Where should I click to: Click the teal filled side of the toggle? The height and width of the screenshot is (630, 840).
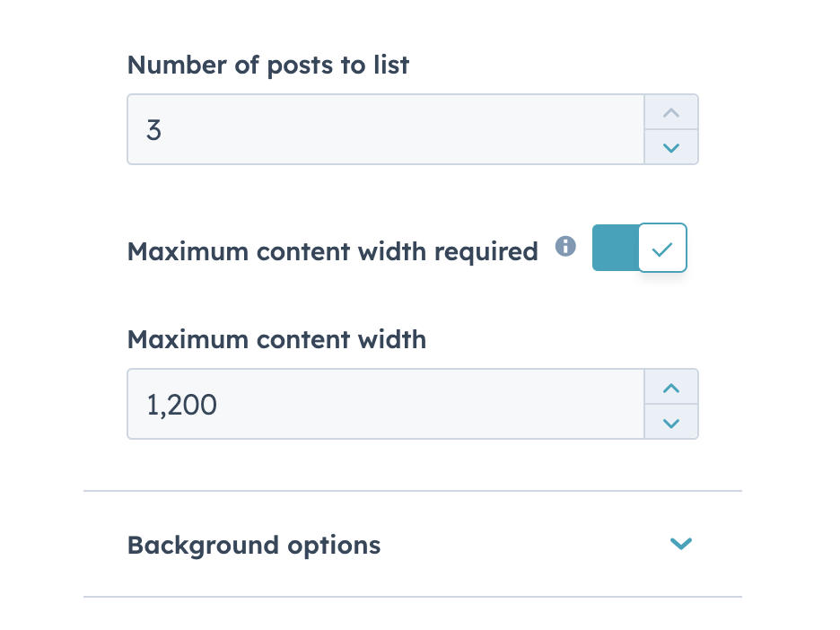(x=616, y=248)
